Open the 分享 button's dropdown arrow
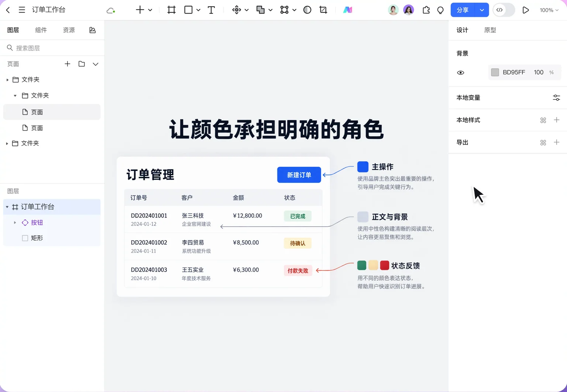 coord(482,10)
